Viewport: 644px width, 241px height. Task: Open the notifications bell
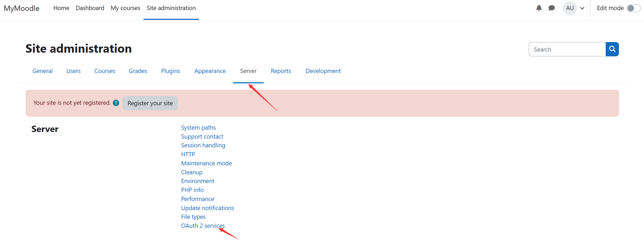[539, 8]
